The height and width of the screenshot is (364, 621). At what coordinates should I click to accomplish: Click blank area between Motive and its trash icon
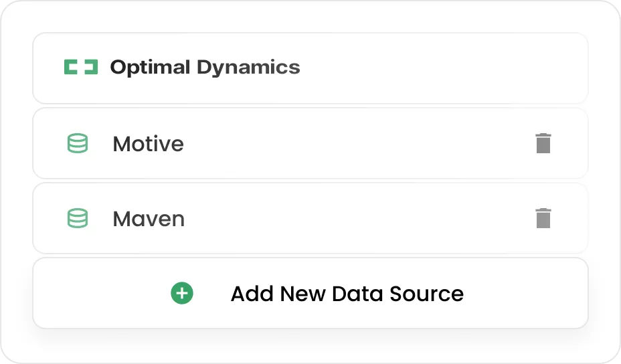pyautogui.click(x=355, y=143)
